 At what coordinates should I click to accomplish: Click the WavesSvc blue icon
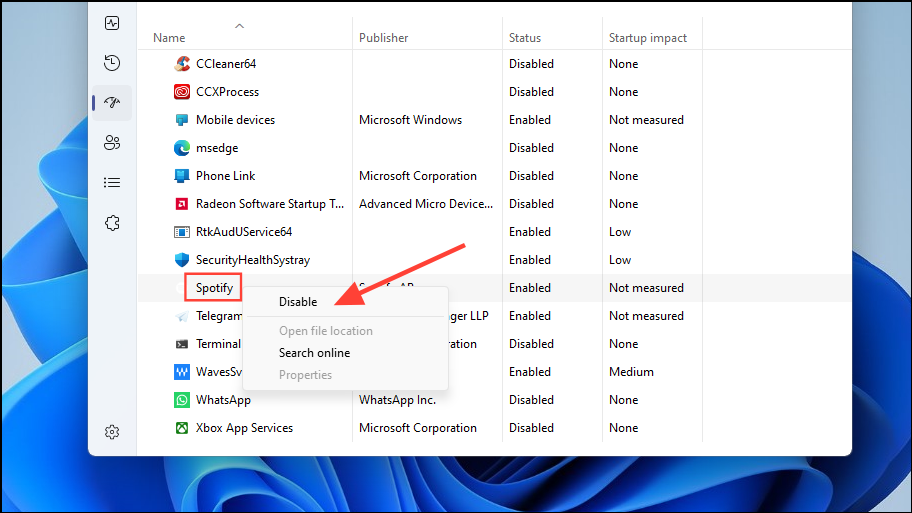182,372
